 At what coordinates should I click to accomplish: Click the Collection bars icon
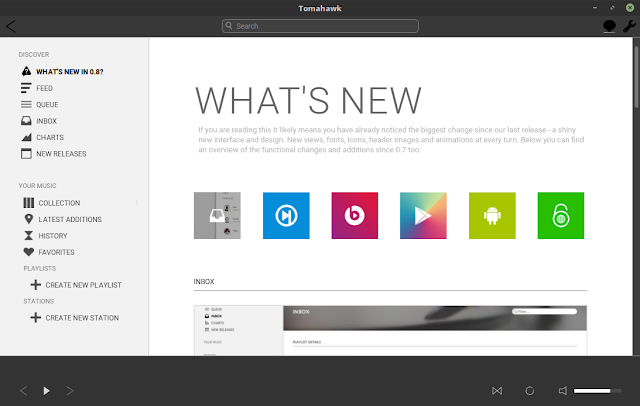click(x=29, y=203)
